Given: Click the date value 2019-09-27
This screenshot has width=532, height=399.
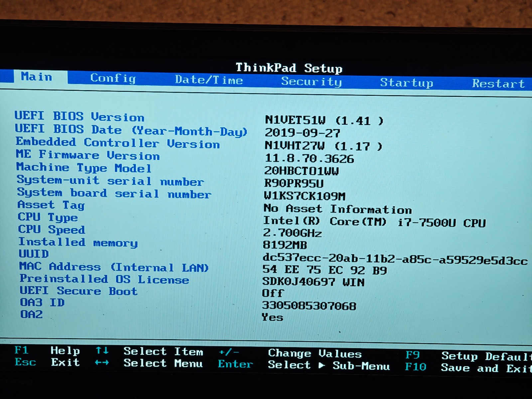Looking at the screenshot, I should coord(302,133).
